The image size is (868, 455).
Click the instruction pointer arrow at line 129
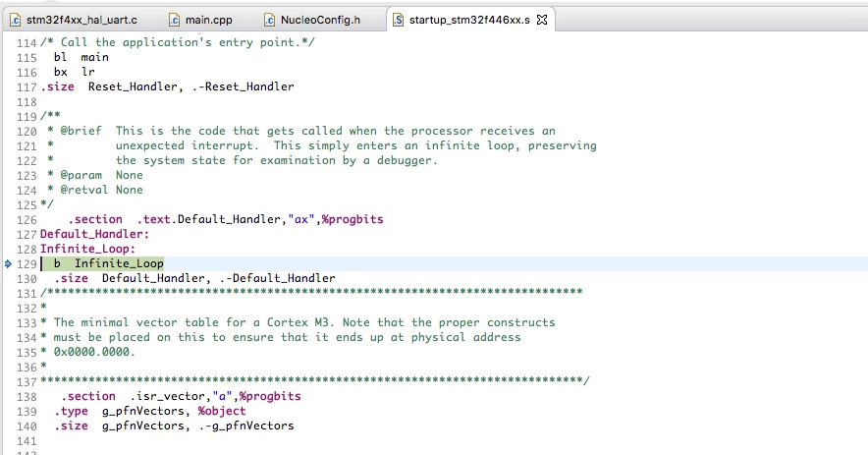click(8, 263)
